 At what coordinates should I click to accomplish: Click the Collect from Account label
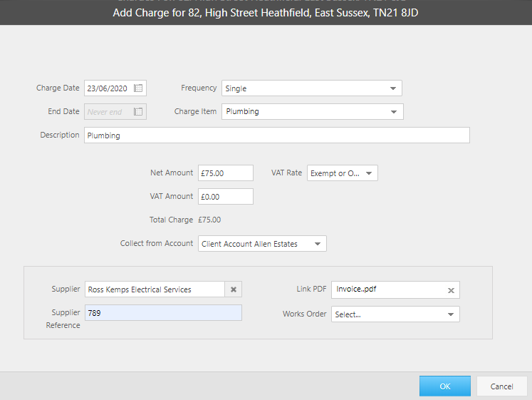(x=157, y=243)
